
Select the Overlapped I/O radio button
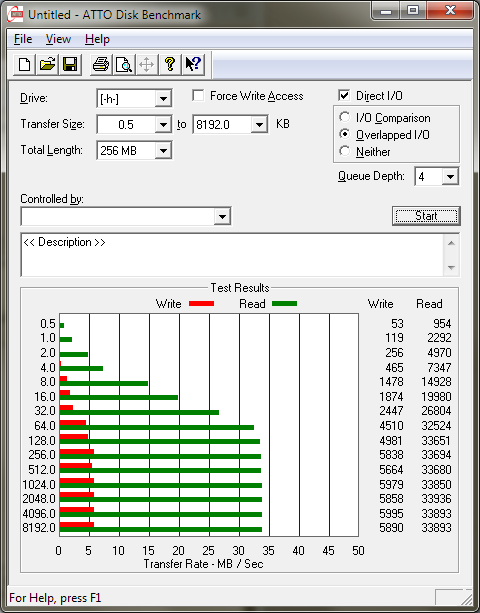pos(345,134)
